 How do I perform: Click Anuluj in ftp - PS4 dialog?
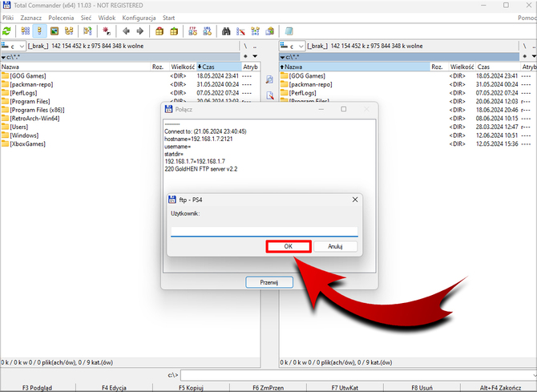click(335, 246)
